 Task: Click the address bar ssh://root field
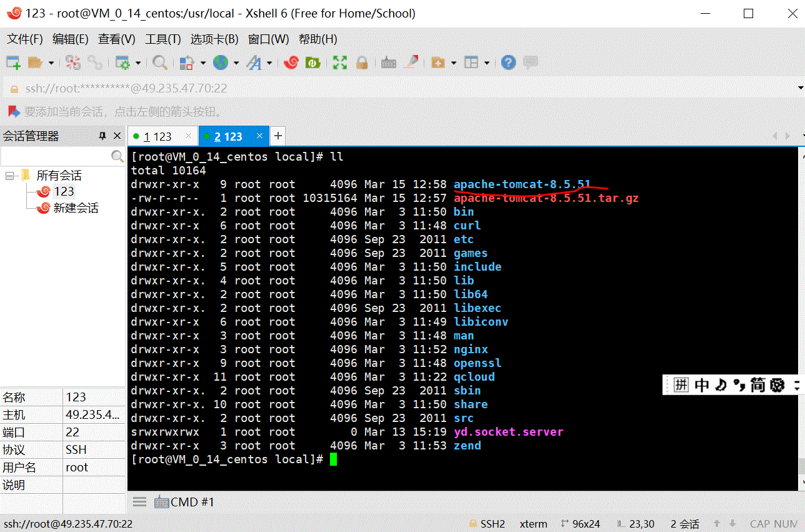pos(400,88)
